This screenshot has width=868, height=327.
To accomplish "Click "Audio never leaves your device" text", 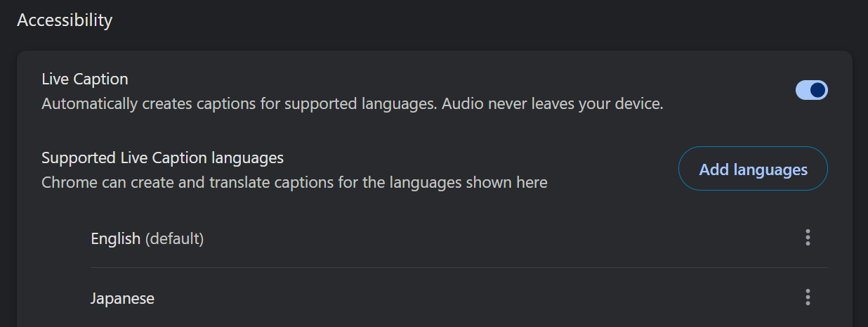I will (x=553, y=104).
